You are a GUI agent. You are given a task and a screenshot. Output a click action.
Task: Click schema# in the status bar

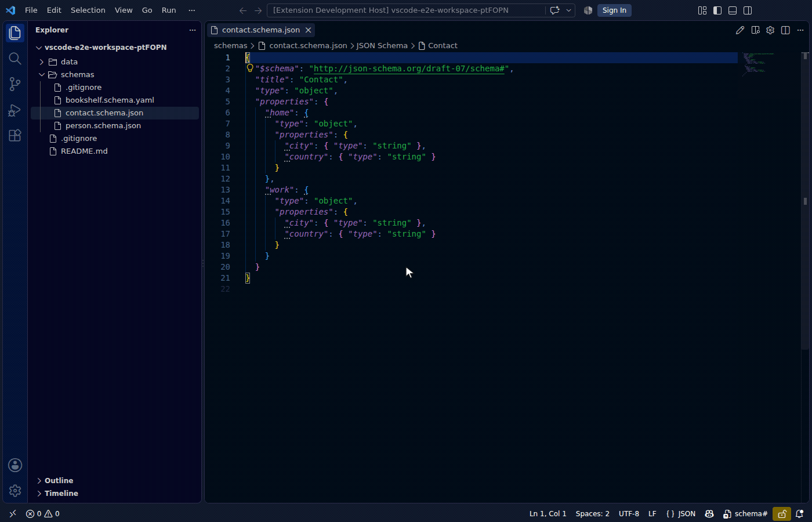pyautogui.click(x=745, y=514)
